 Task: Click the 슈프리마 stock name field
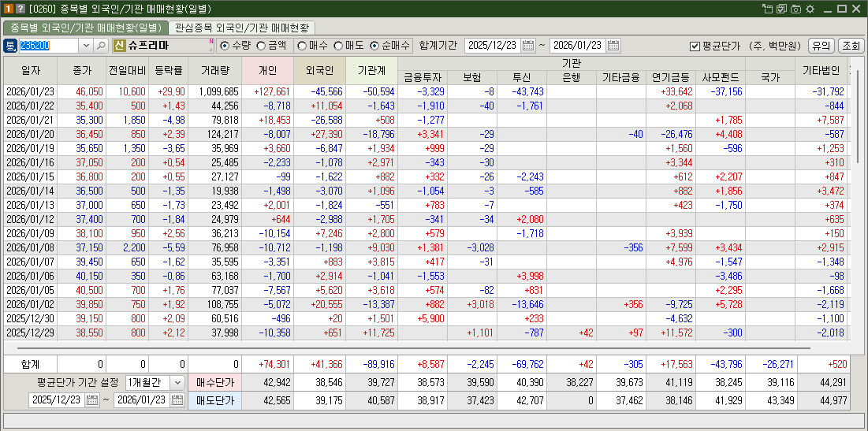pyautogui.click(x=170, y=46)
